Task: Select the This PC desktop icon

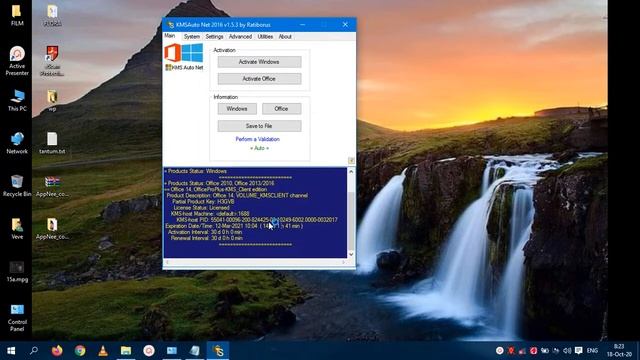Action: [x=17, y=100]
